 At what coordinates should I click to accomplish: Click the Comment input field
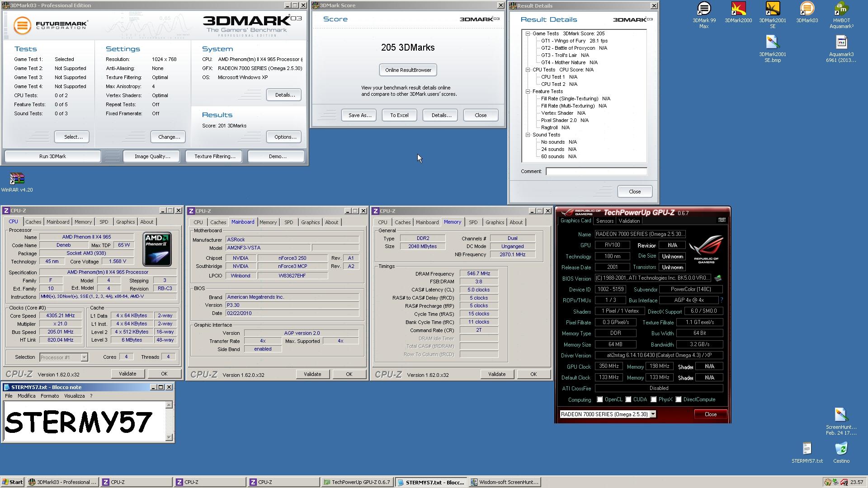click(596, 171)
